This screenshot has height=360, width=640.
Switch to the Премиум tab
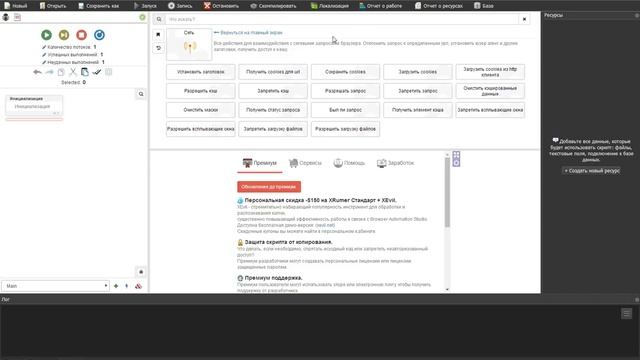click(260, 163)
